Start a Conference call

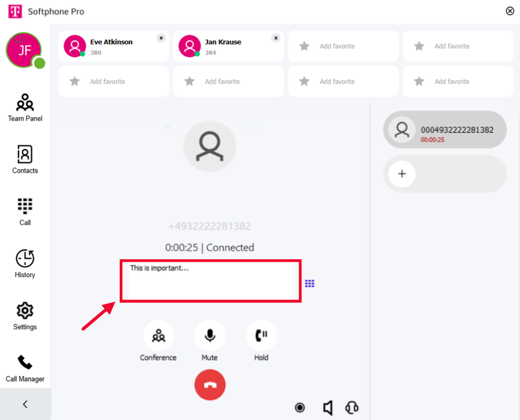pyautogui.click(x=159, y=341)
